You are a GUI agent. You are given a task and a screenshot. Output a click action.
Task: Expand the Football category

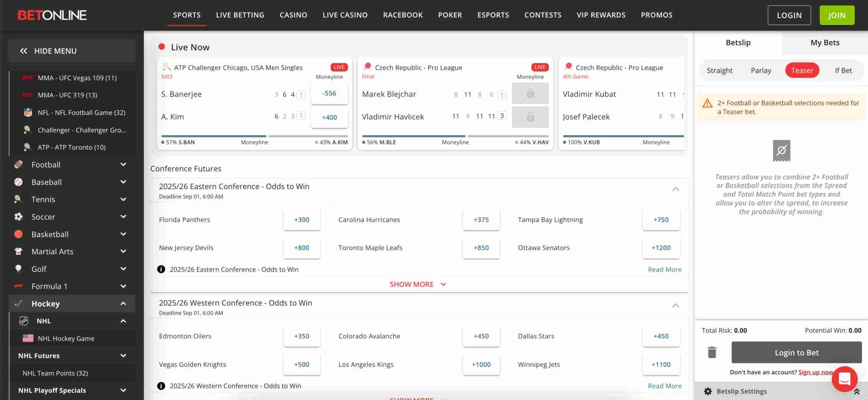click(123, 165)
